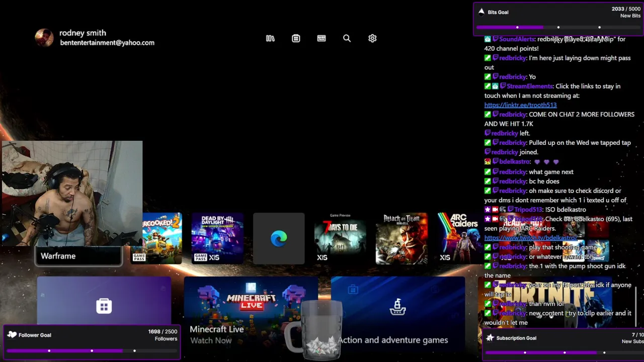
Task: Click 'redbricky left.' chat line
Action: pyautogui.click(x=507, y=133)
